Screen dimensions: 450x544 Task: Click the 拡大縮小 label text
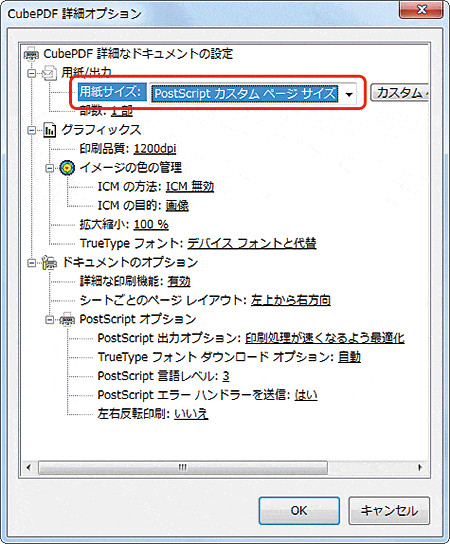tap(105, 224)
